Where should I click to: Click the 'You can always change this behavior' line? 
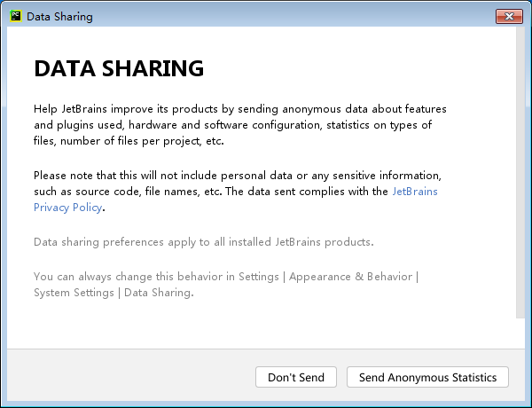pyautogui.click(x=226, y=277)
